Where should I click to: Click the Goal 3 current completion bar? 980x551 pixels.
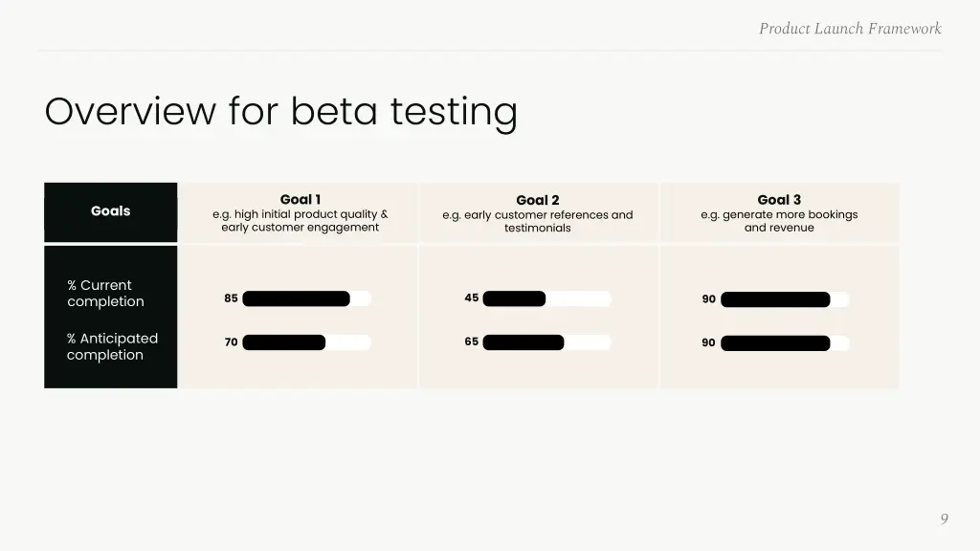(785, 299)
